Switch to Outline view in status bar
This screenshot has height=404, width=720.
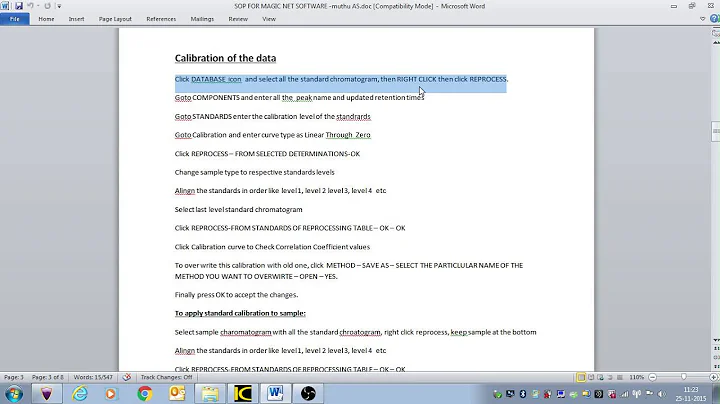tap(610, 377)
